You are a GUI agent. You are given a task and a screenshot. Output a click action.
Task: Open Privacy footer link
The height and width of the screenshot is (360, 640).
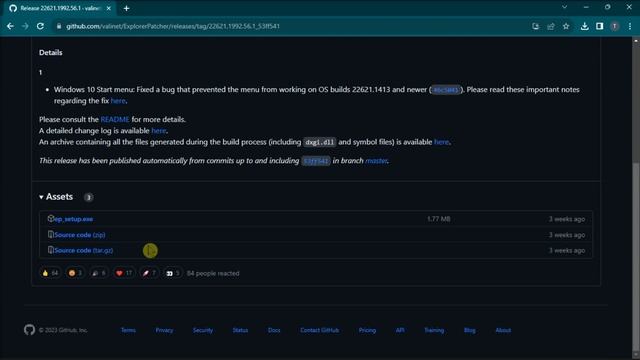pyautogui.click(x=164, y=330)
